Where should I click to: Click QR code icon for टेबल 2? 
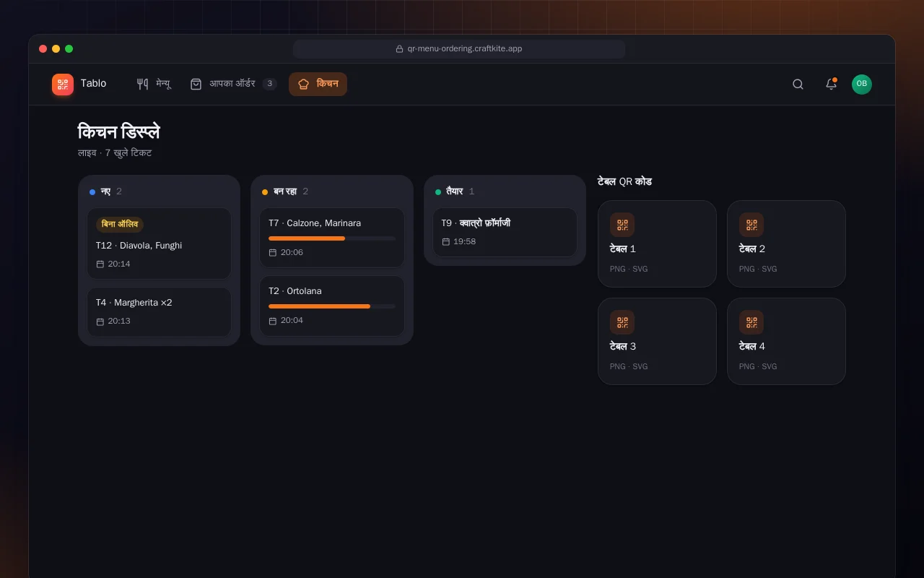[x=751, y=225]
